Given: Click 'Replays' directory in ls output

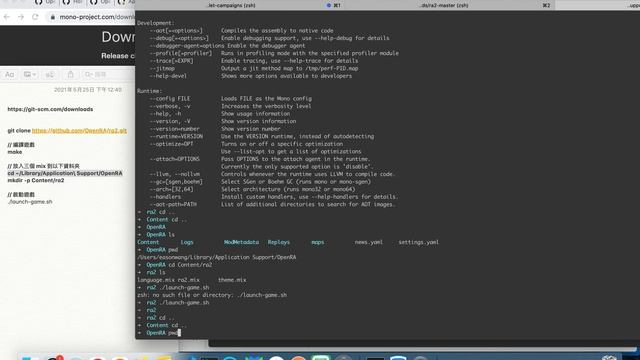Looking at the screenshot, I should (x=279, y=242).
